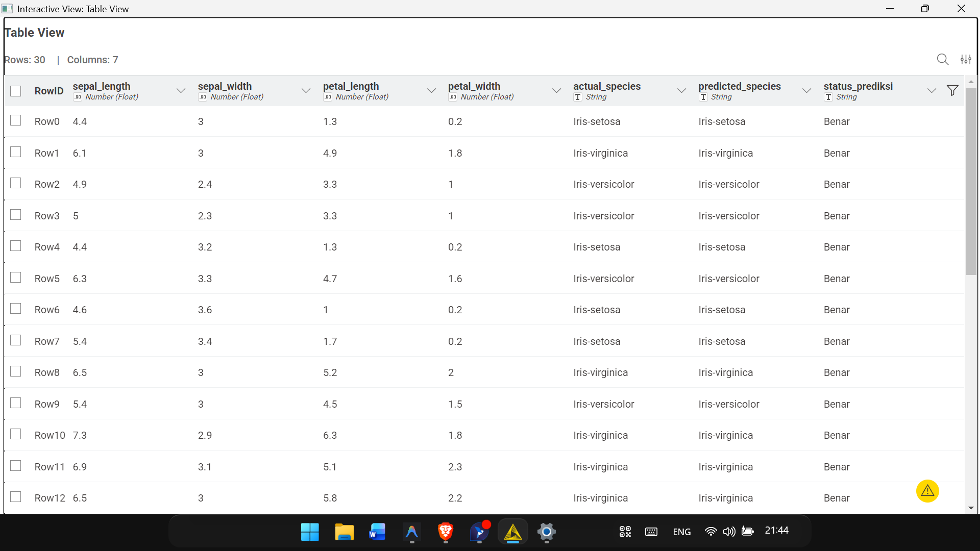Check the Row7 checkbox
This screenshot has width=980, height=551.
tap(16, 340)
